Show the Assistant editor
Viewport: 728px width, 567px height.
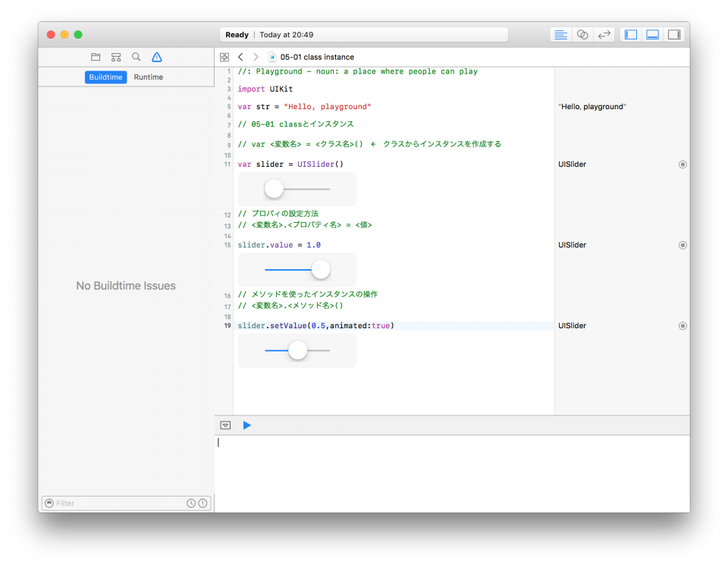pyautogui.click(x=582, y=35)
